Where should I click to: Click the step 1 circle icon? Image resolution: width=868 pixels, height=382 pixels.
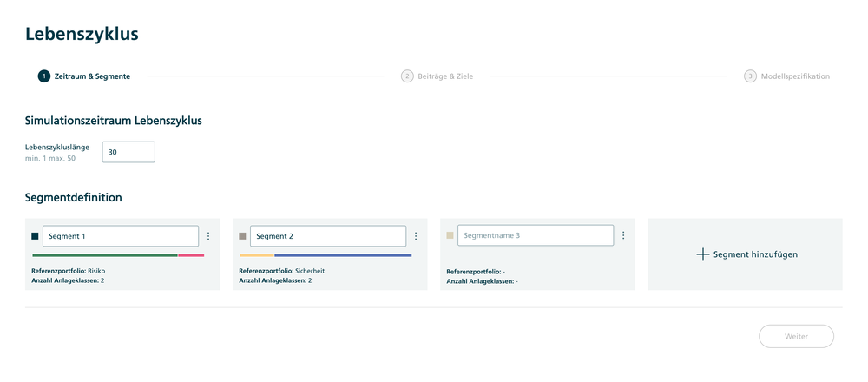(x=44, y=76)
